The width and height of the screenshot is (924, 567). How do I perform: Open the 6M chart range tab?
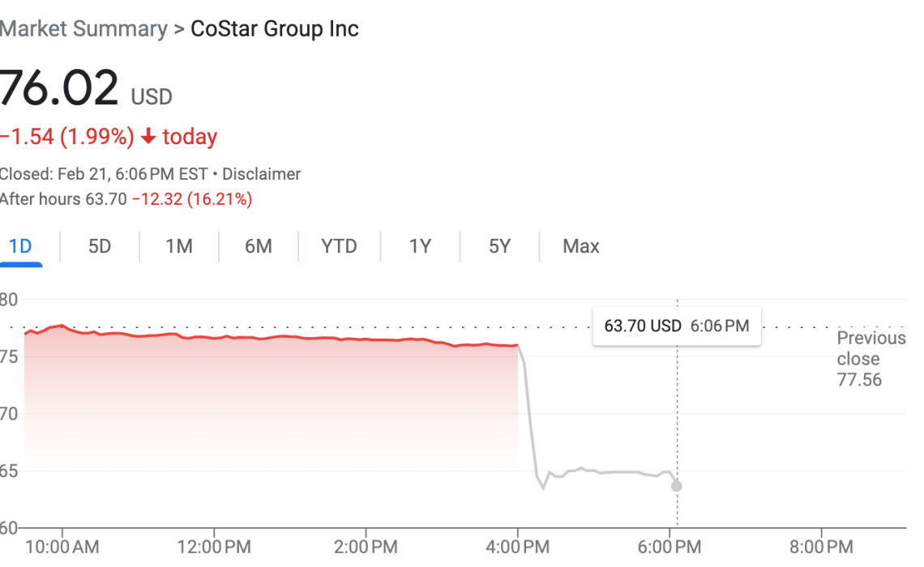point(259,246)
